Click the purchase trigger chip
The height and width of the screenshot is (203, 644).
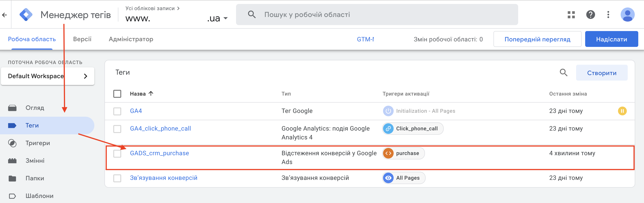[404, 153]
